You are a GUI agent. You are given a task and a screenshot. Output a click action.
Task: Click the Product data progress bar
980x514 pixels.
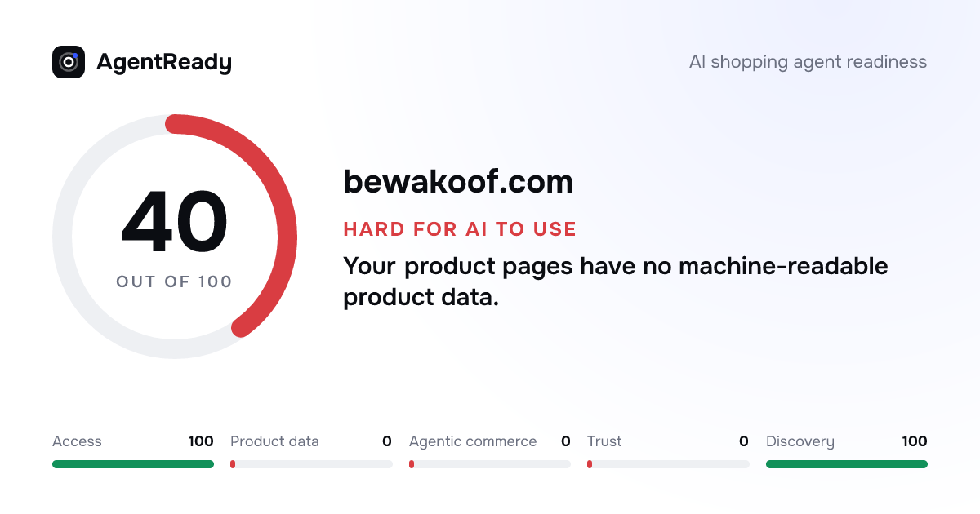click(311, 464)
